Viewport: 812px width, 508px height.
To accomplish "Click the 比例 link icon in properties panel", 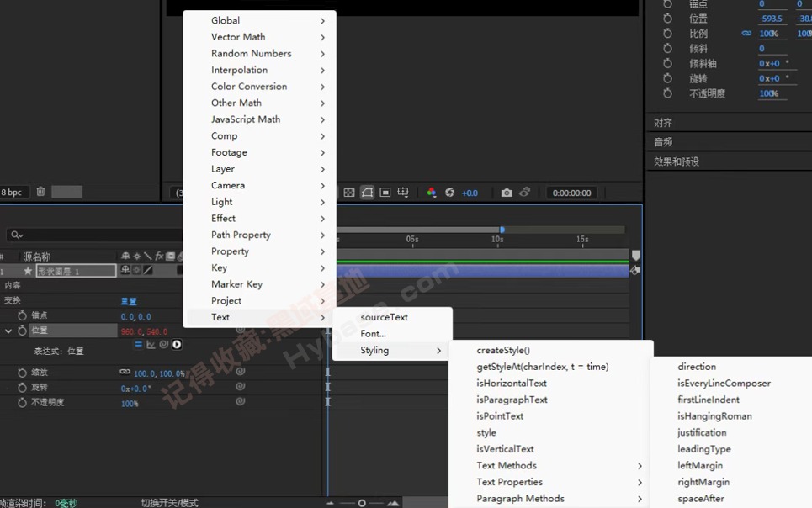I will [x=746, y=33].
